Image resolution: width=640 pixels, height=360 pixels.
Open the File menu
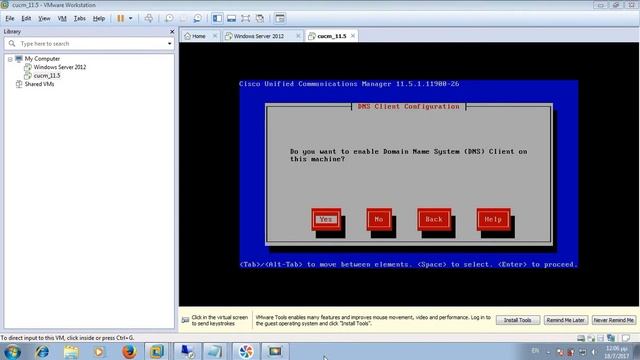[x=10, y=18]
